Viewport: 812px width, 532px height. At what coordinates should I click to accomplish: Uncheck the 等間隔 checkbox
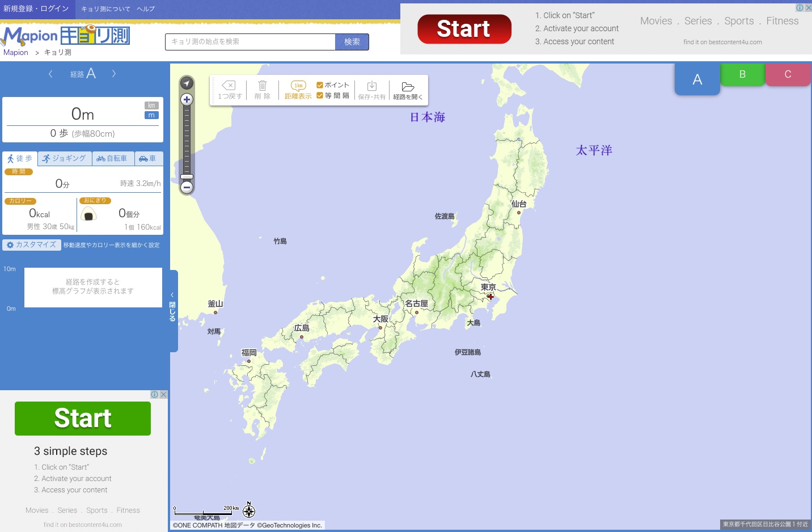click(320, 95)
